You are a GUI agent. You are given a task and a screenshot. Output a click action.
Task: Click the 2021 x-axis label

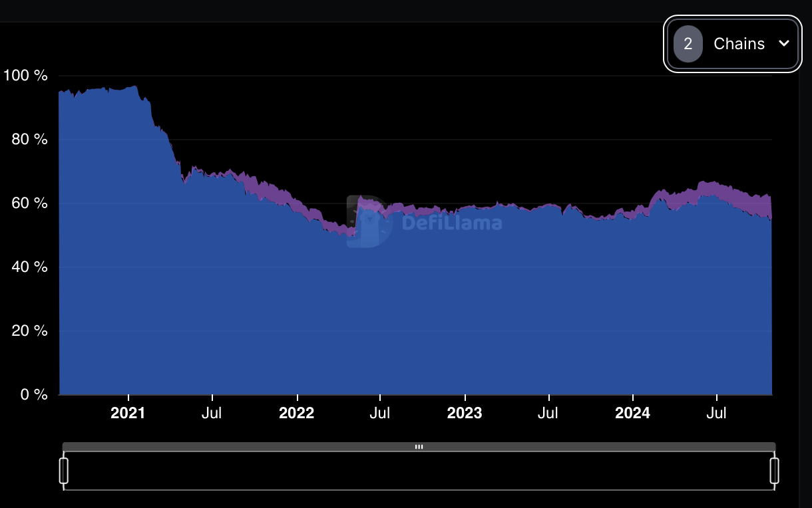tap(128, 413)
